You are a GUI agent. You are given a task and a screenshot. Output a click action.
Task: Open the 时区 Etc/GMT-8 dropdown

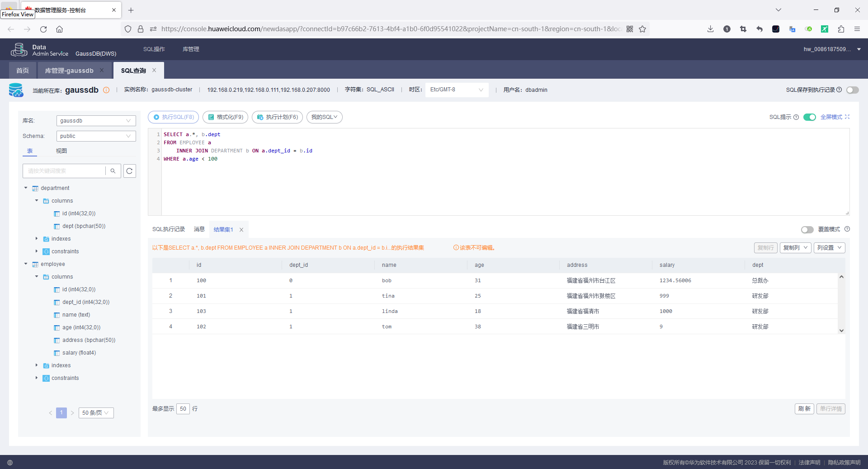(457, 90)
